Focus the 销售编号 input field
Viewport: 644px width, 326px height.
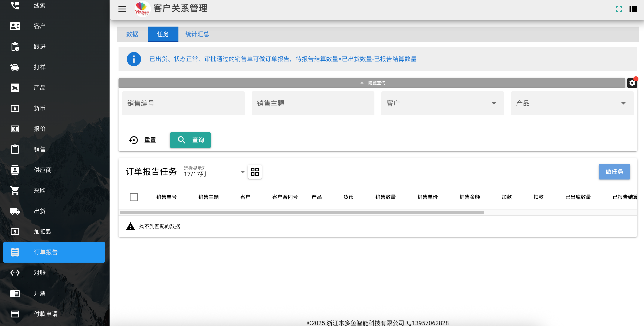pyautogui.click(x=183, y=103)
